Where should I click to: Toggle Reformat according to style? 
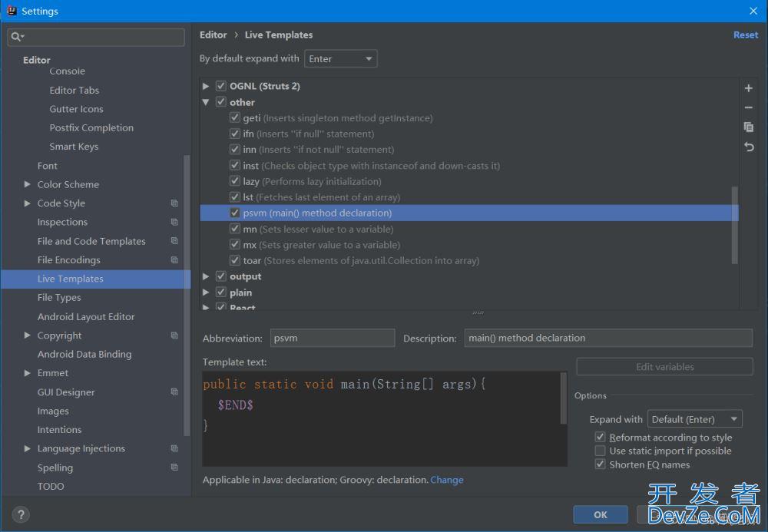point(600,437)
